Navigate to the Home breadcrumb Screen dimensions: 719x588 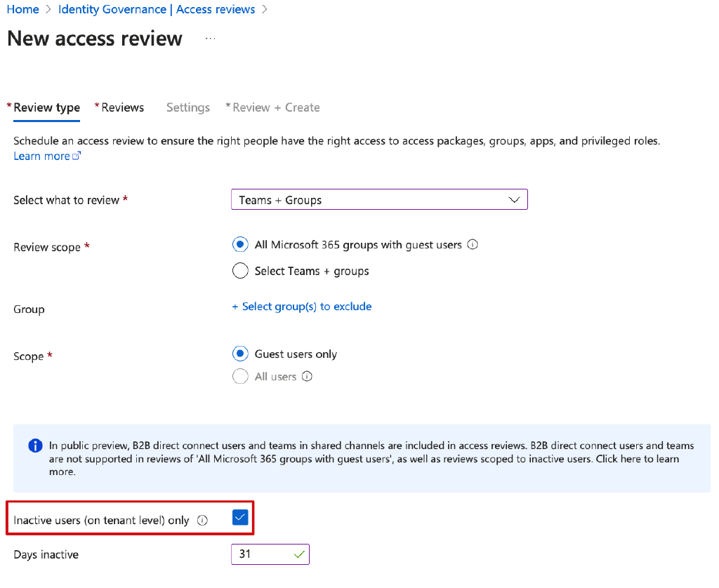[x=22, y=9]
